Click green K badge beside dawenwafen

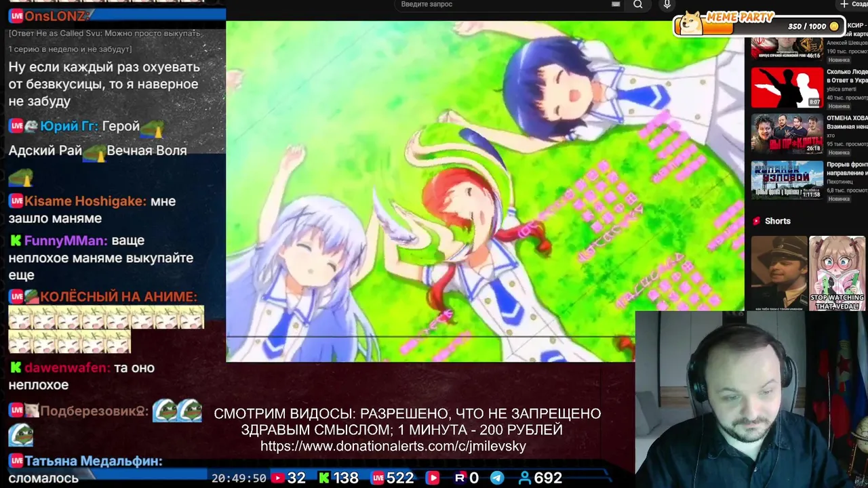click(x=15, y=368)
